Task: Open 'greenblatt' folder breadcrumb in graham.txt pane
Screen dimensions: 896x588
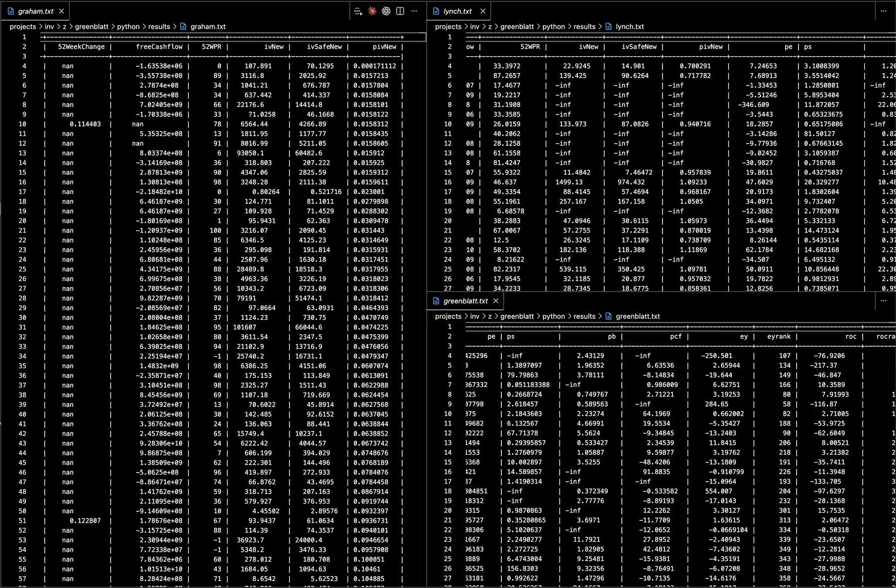Action: (92, 26)
